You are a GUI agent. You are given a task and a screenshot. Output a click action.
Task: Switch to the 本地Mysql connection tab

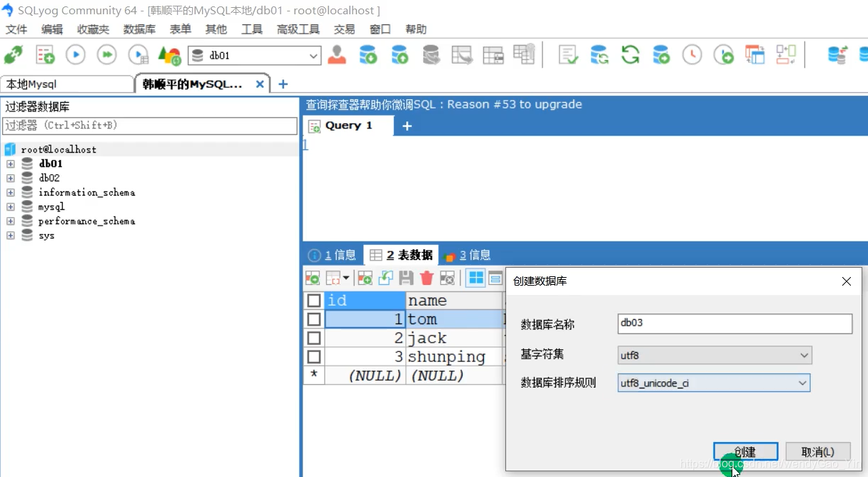[66, 84]
